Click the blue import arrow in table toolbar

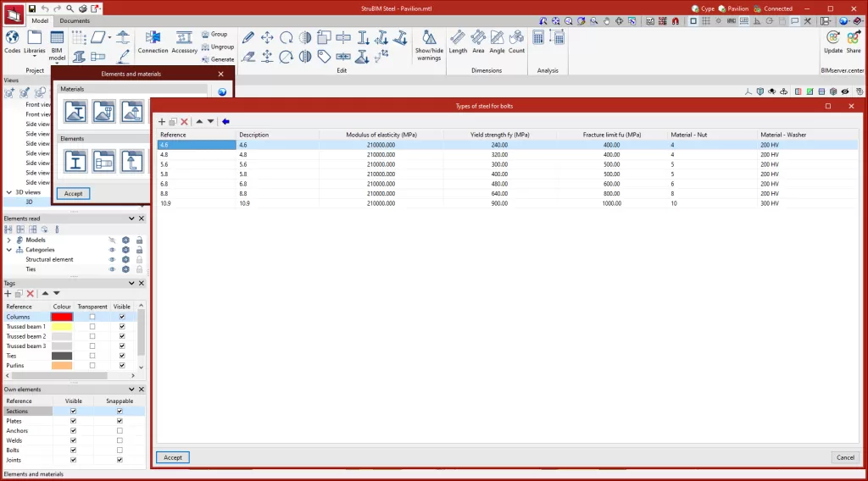pos(225,122)
